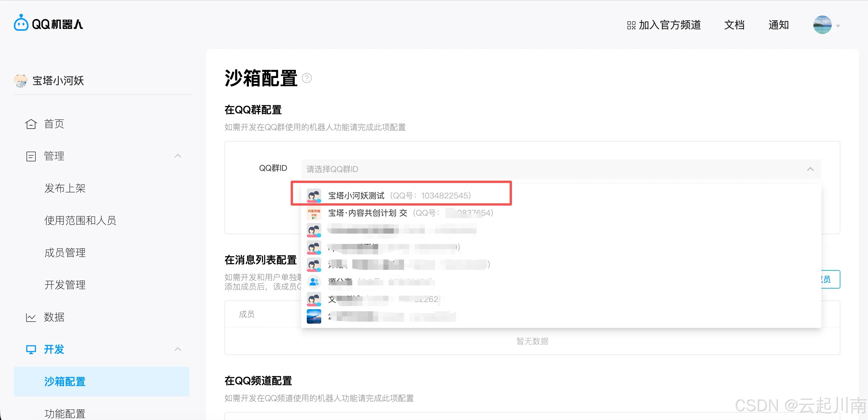This screenshot has height=420, width=868.
Task: Select the 宝塔小河妖测试 option with QQ号 1034822545
Action: pyautogui.click(x=398, y=195)
